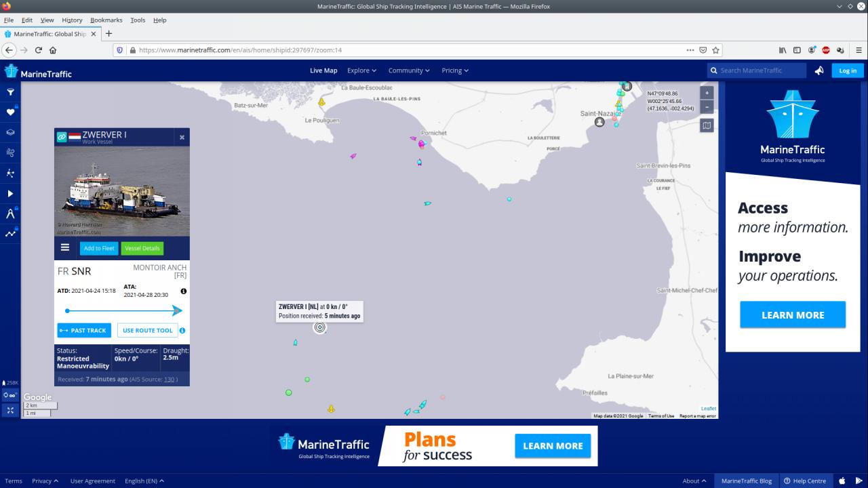This screenshot has height=488, width=868.
Task: Click the Vessel Details button
Action: coord(142,248)
